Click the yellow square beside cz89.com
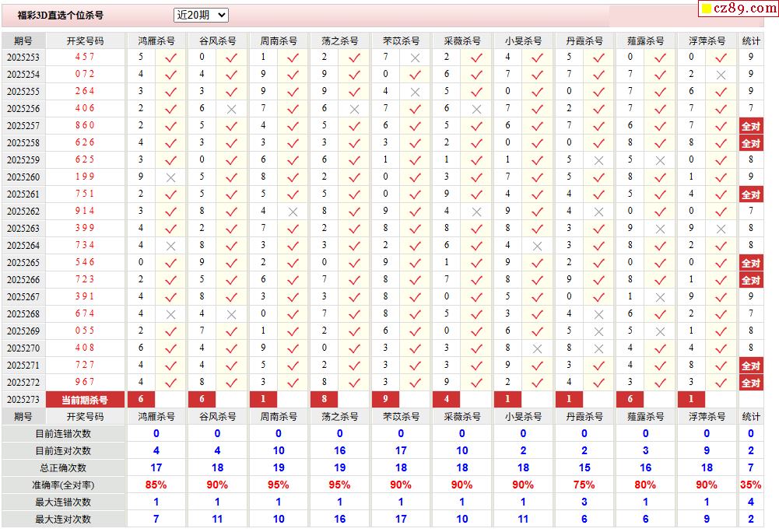 point(706,9)
